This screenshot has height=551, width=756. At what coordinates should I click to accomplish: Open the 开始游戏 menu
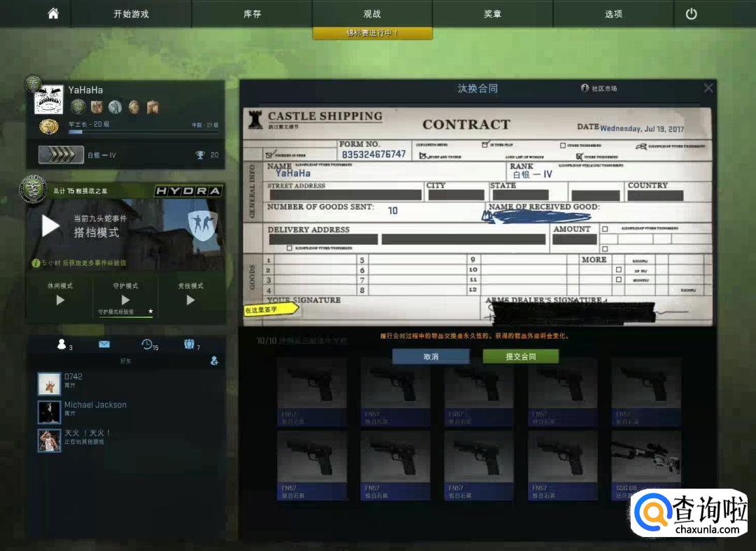coord(131,14)
